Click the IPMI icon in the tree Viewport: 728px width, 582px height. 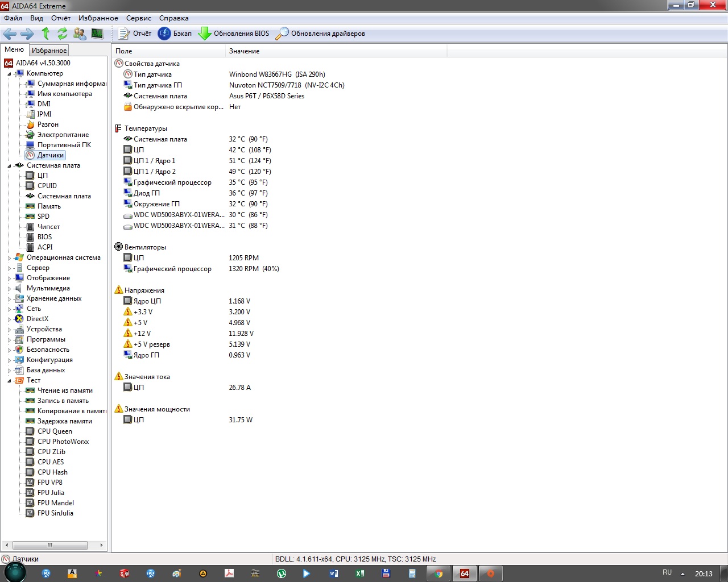31,114
